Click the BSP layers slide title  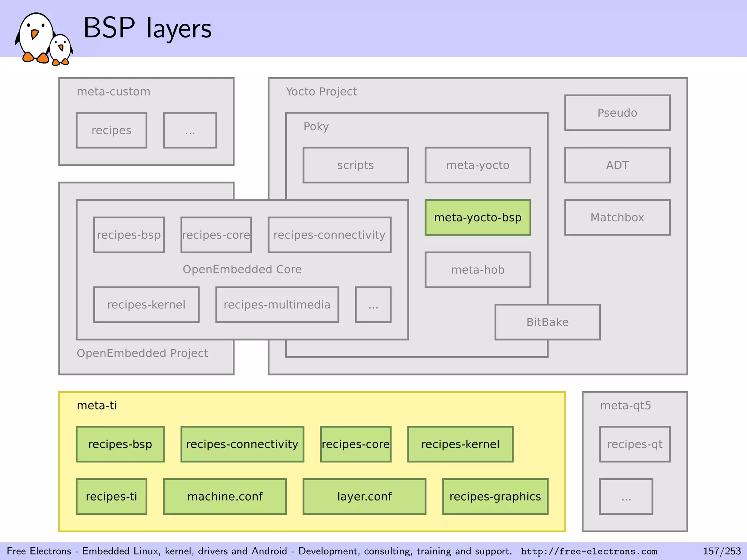(147, 28)
